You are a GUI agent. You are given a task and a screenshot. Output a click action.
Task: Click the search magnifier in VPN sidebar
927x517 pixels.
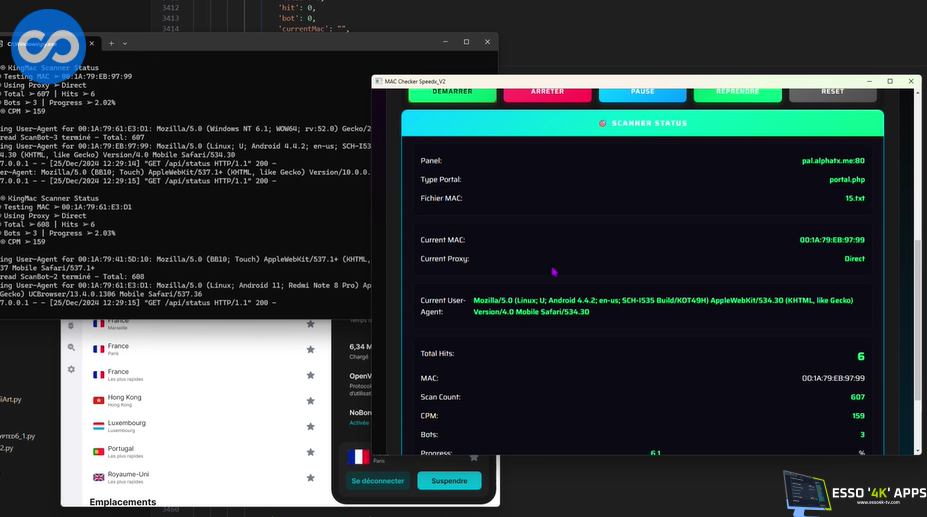(71, 347)
